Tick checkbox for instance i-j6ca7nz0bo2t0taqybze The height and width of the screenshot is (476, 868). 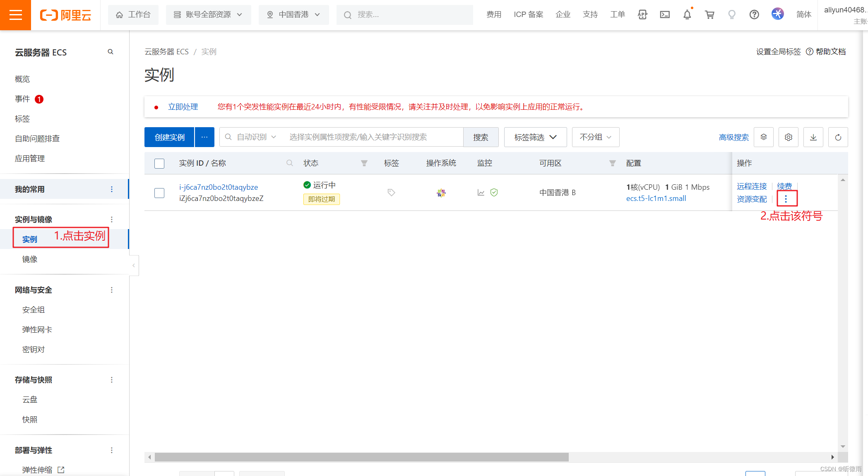click(159, 193)
